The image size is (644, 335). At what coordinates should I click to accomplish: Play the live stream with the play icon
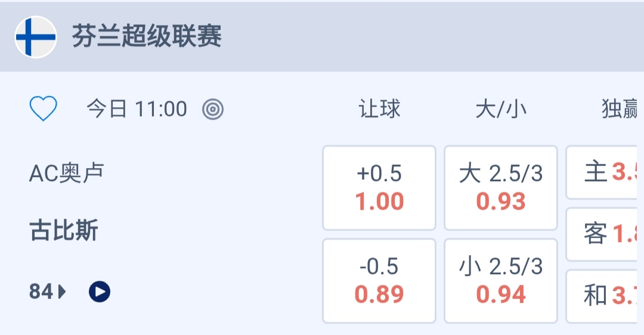pos(100,292)
